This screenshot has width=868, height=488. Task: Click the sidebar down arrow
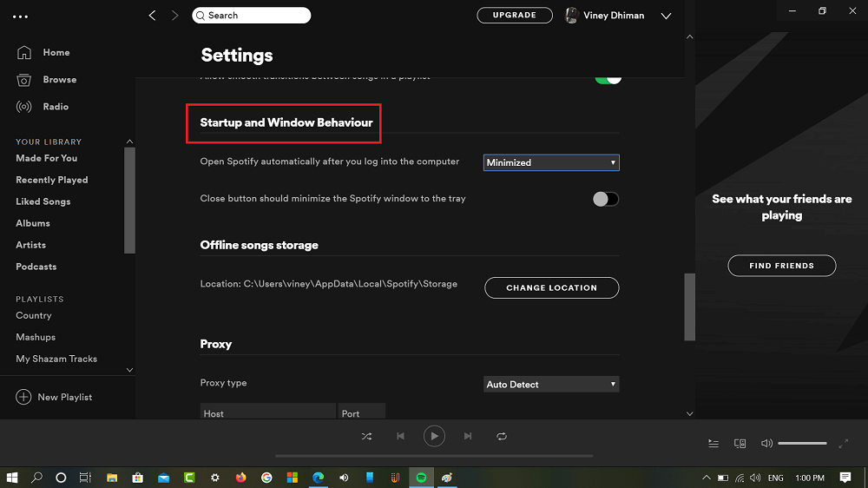pyautogui.click(x=129, y=370)
